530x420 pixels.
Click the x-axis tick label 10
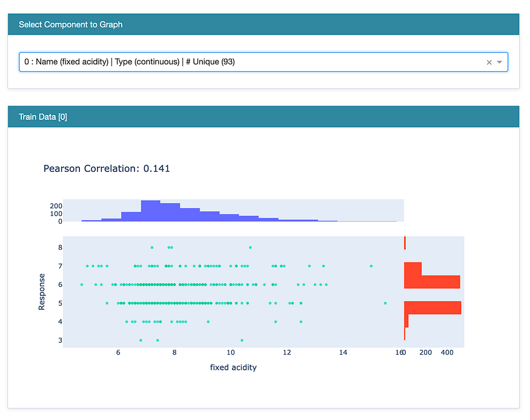[x=231, y=352]
